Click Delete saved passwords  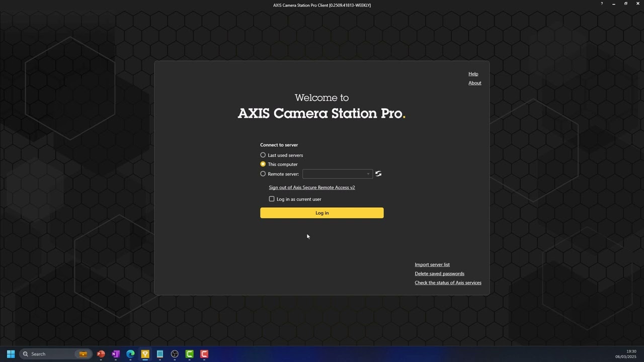[439, 274]
